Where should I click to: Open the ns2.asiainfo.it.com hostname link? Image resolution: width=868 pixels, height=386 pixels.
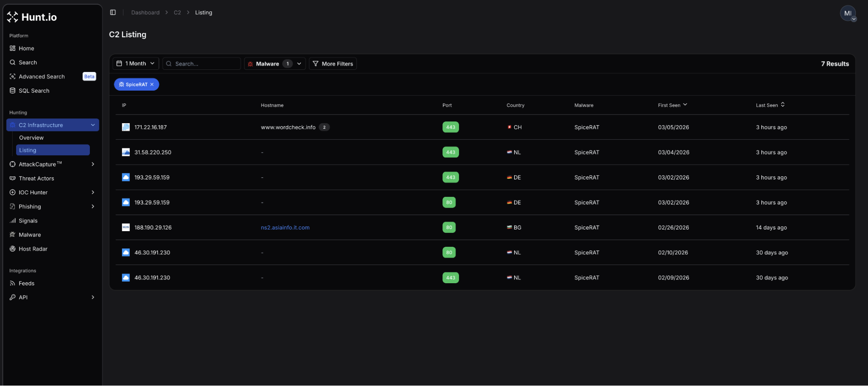285,227
